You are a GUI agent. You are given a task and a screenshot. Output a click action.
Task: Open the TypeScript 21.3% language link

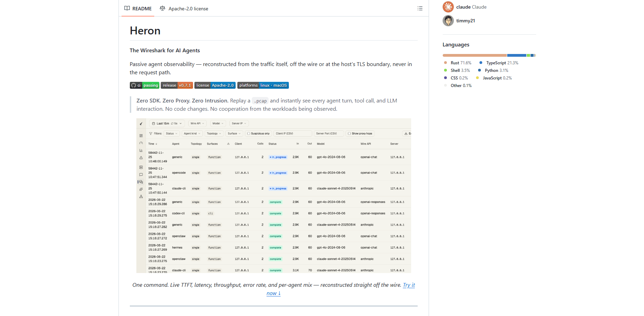click(x=499, y=63)
